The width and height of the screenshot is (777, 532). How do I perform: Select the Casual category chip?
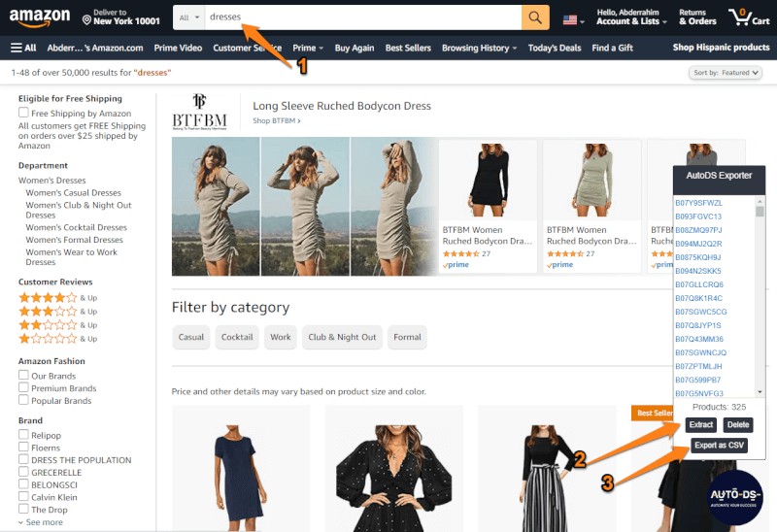point(190,337)
